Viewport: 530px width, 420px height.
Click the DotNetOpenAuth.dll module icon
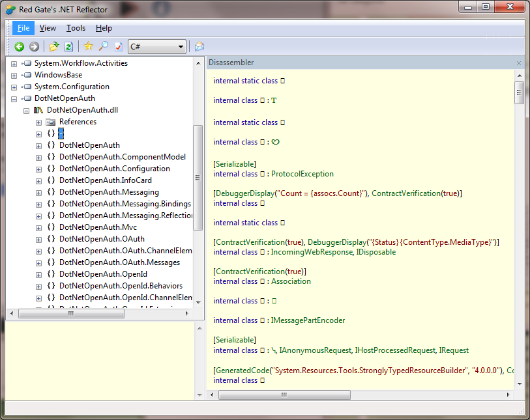[x=38, y=111]
